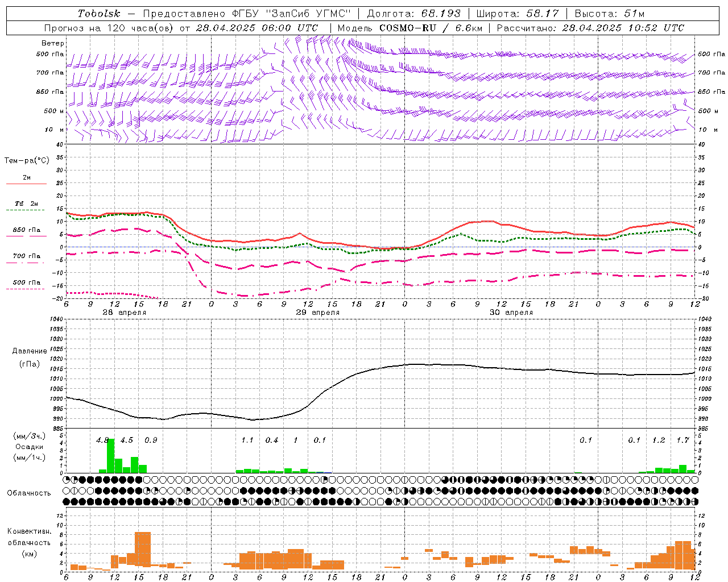This screenshot has width=728, height=582.
Task: Click the '1.1' precipitation total value
Action: pyautogui.click(x=247, y=440)
